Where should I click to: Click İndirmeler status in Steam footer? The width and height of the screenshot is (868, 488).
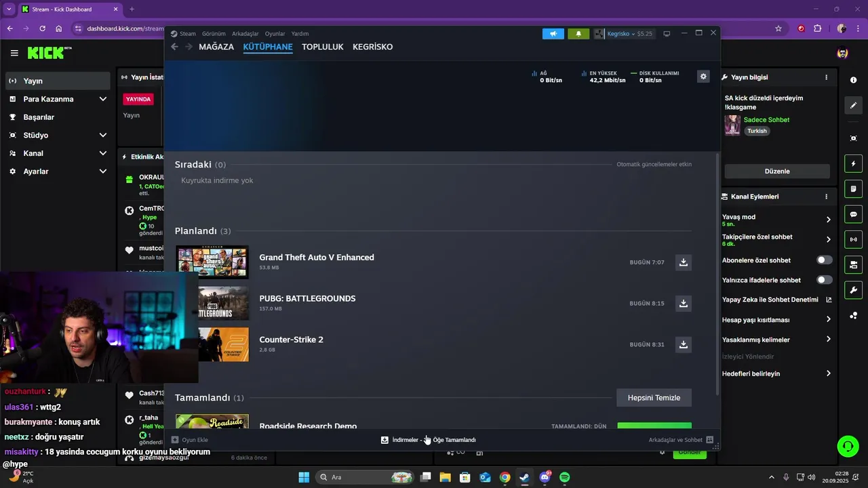pyautogui.click(x=428, y=440)
